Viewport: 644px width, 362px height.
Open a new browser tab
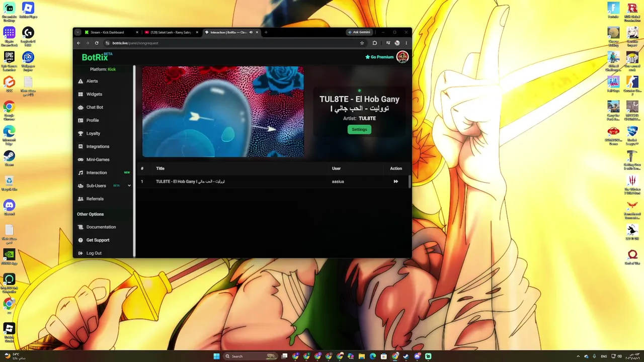pyautogui.click(x=266, y=32)
